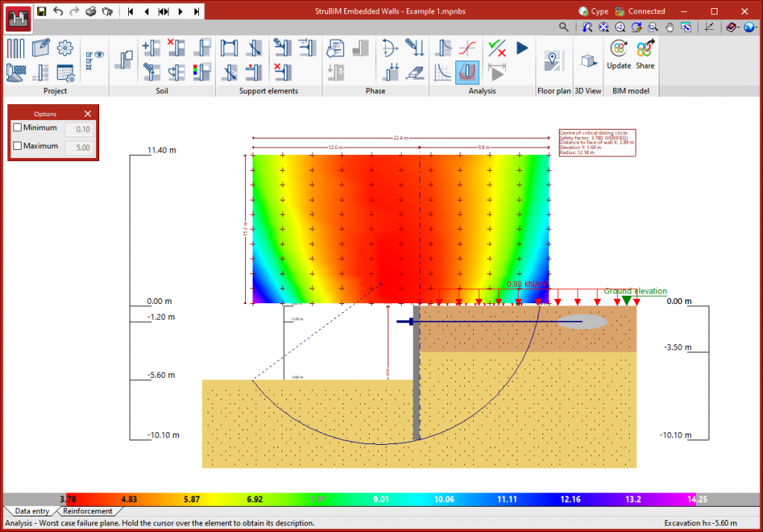Click the add soil layer icon

151,48
